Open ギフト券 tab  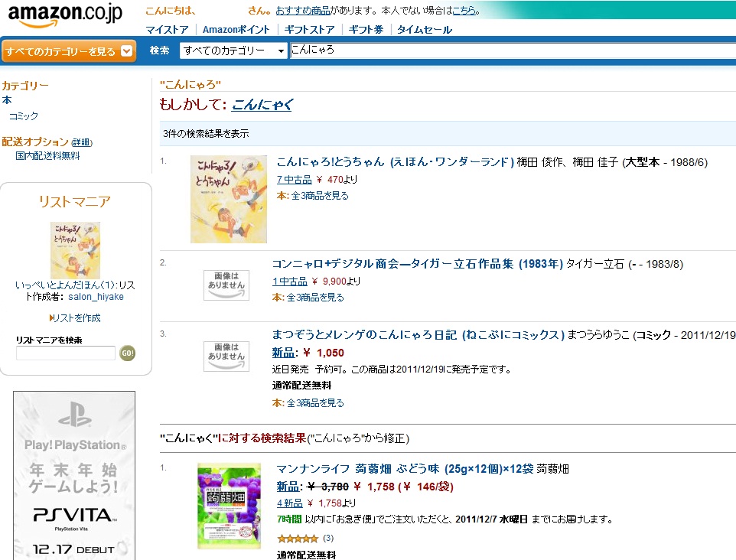click(366, 30)
